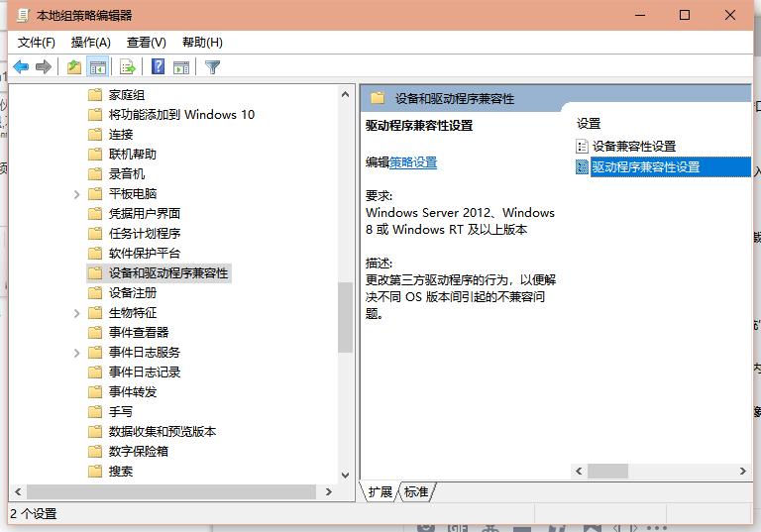Select the 事件查看器 folder
The height and width of the screenshot is (532, 761).
139,333
